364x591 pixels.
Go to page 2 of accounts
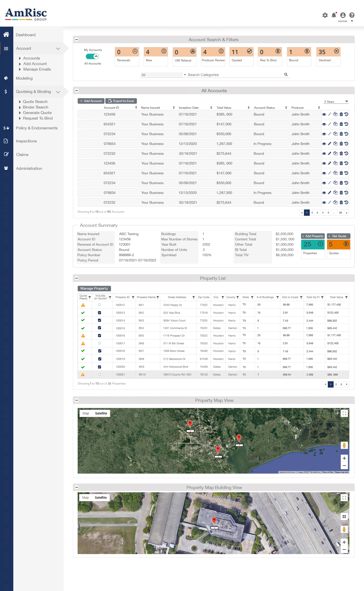point(312,213)
